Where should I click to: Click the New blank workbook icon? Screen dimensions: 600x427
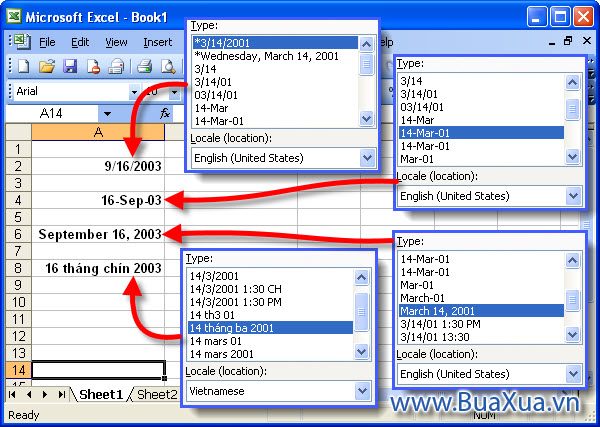pos(24,66)
